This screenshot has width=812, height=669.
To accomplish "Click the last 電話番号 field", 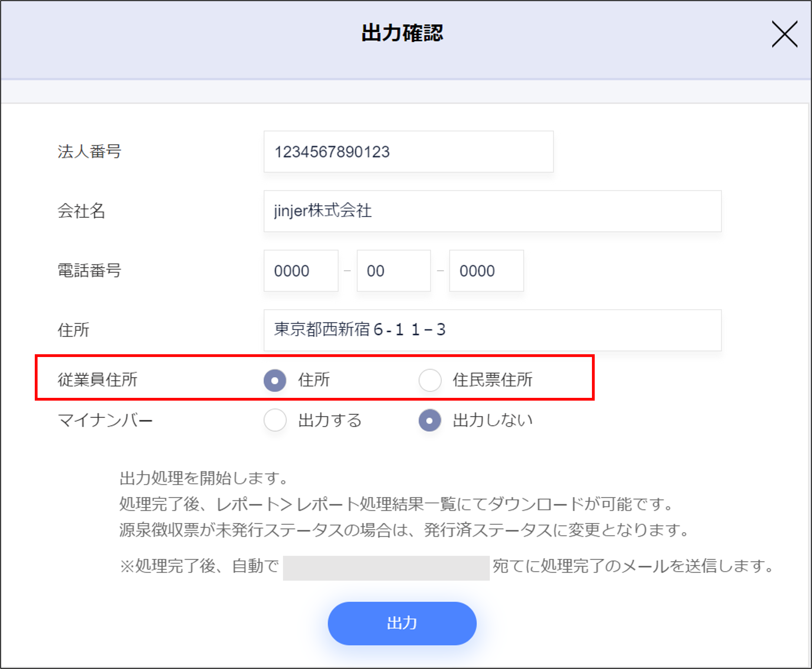I will (486, 271).
